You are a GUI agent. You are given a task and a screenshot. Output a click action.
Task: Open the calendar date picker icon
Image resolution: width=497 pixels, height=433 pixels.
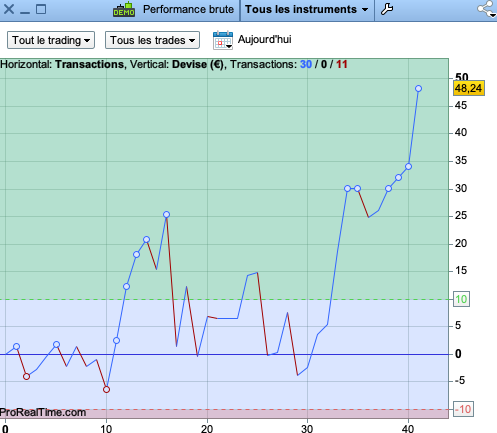click(x=223, y=40)
